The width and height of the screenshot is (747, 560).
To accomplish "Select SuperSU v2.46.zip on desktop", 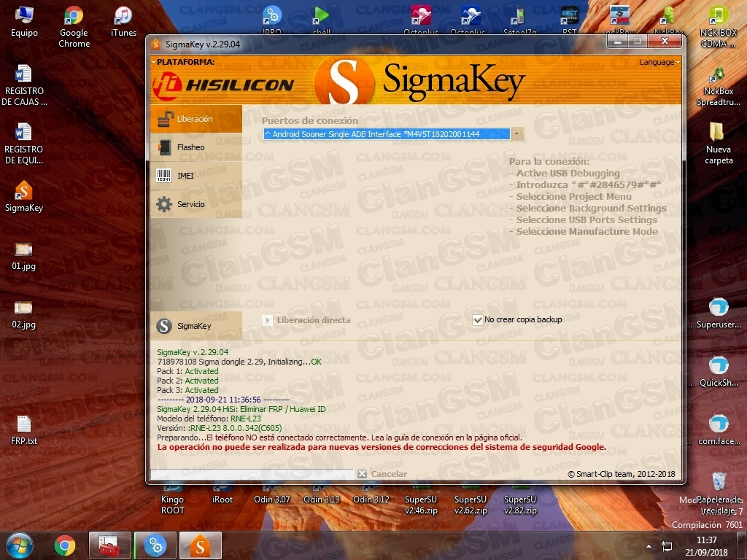I will [421, 500].
